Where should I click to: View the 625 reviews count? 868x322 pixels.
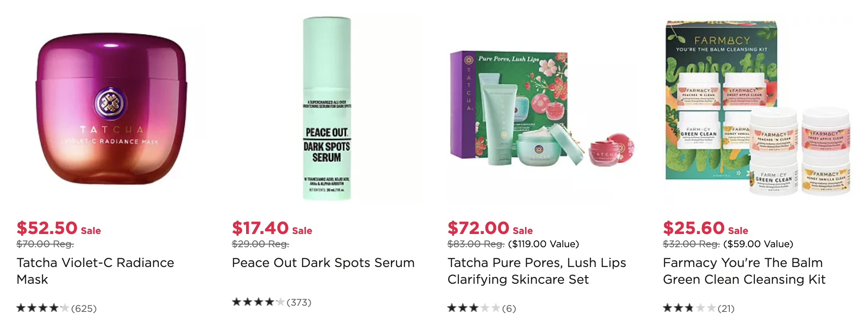point(84,308)
